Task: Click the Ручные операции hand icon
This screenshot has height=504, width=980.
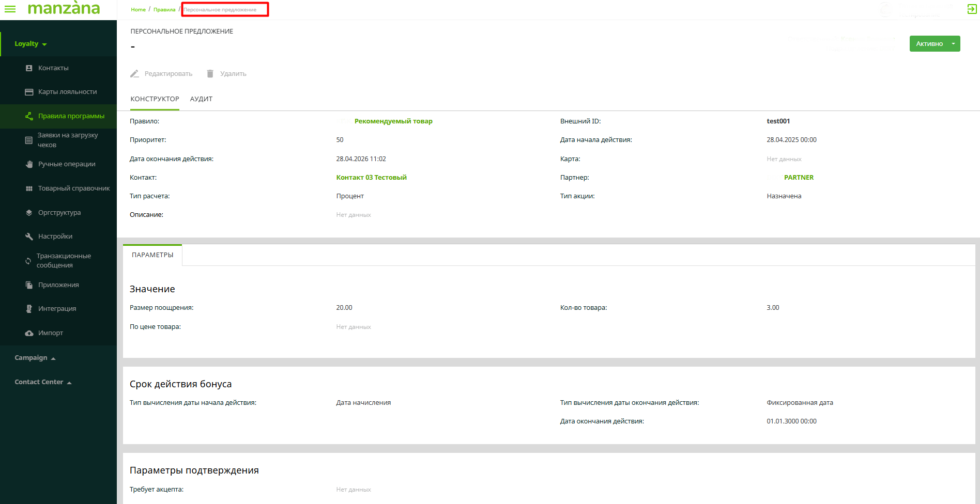Action: point(29,164)
